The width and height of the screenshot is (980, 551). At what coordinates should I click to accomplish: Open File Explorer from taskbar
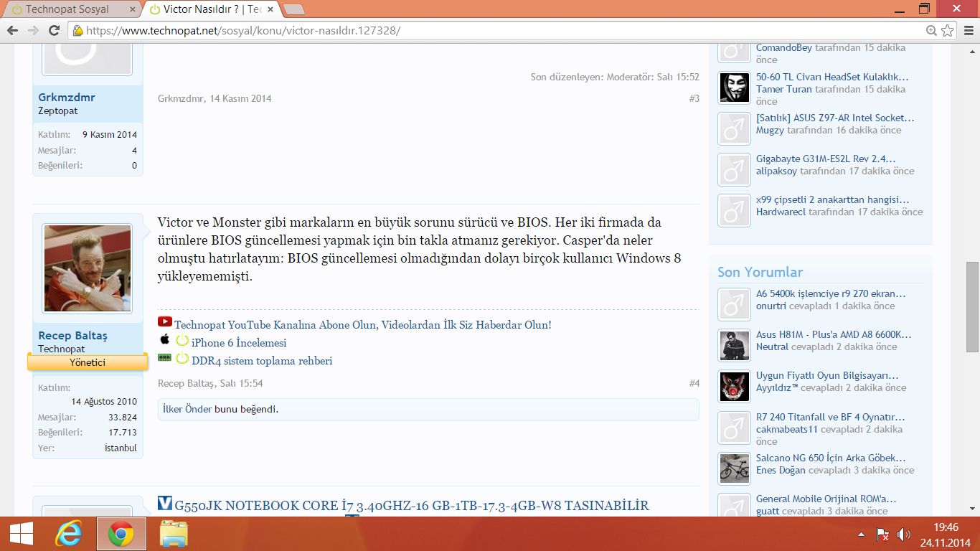(174, 534)
